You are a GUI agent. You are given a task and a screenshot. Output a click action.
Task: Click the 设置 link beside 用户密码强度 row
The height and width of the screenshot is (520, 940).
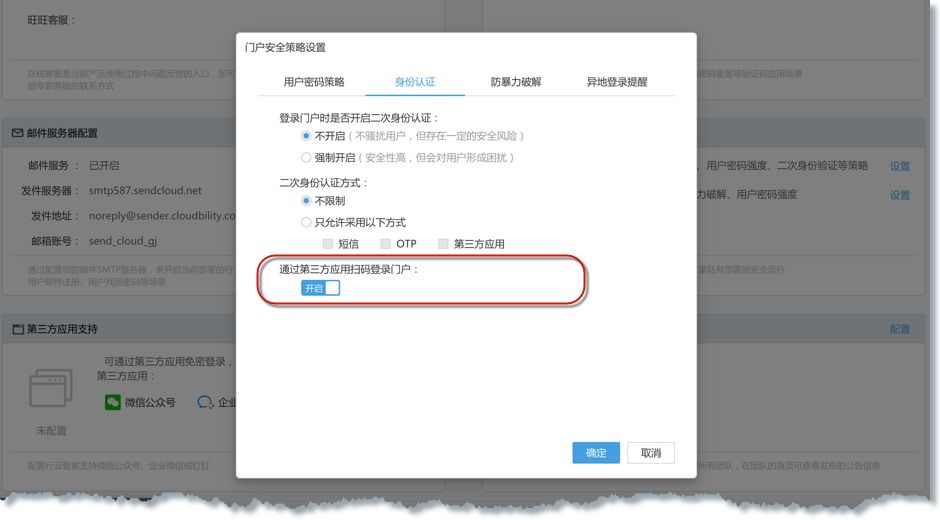(x=900, y=195)
